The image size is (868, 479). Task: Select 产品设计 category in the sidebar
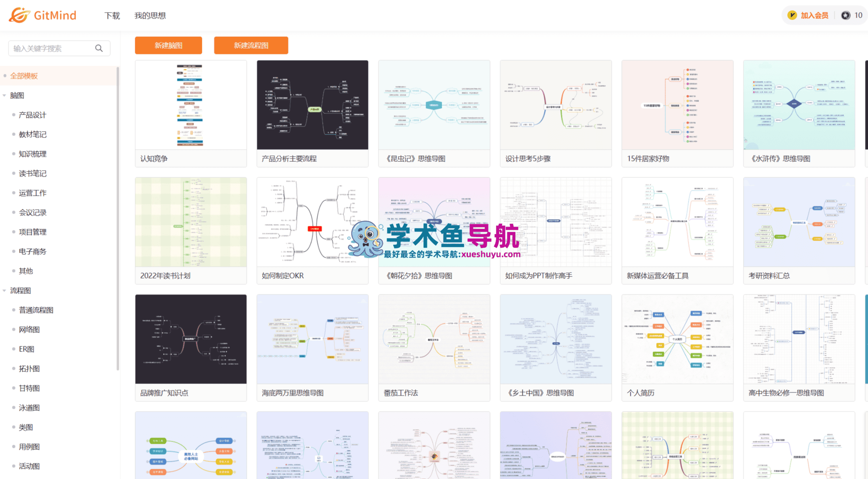coord(32,115)
